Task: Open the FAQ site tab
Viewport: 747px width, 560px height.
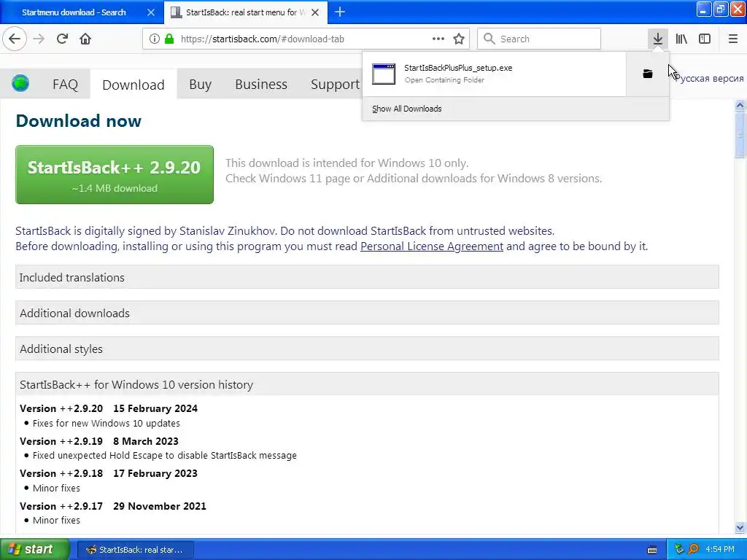Action: [x=65, y=85]
